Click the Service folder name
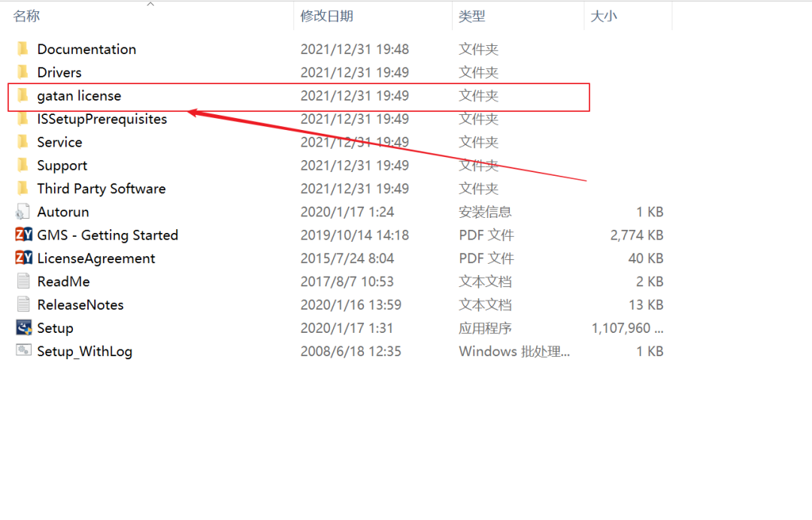Viewport: 812px width, 520px height. click(59, 142)
